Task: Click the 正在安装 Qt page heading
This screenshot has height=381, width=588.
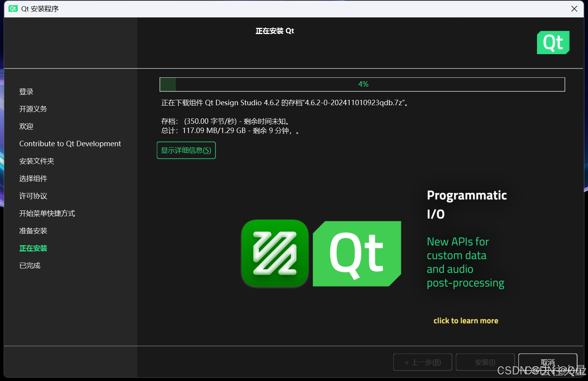Action: tap(275, 31)
